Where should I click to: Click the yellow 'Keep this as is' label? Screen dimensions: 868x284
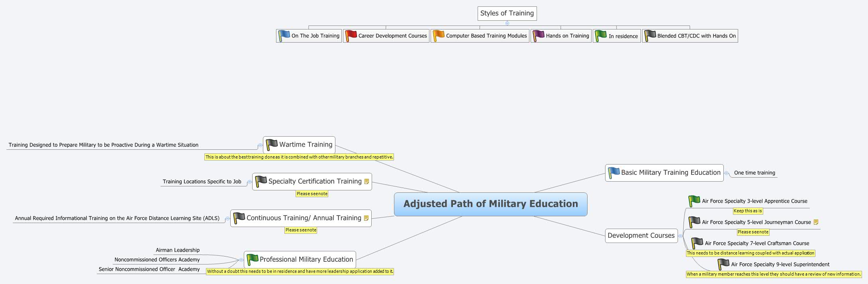point(748,211)
